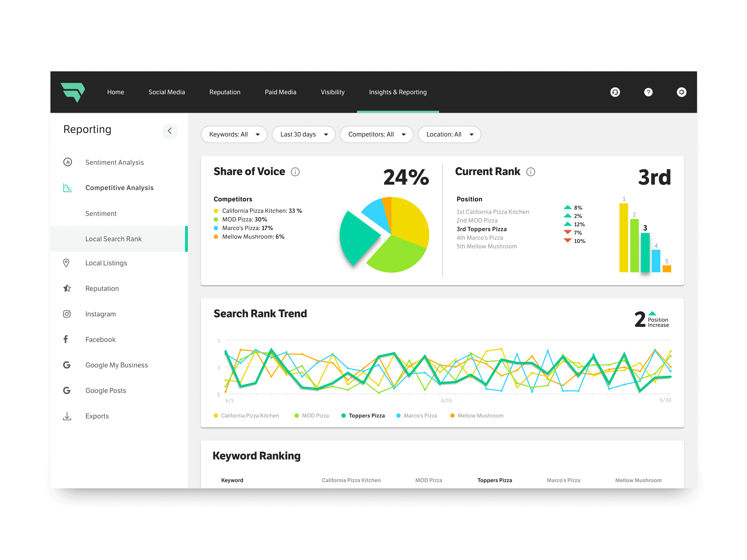747x560 pixels.
Task: Open Sentiment Analysis in the sidebar
Action: [x=114, y=162]
